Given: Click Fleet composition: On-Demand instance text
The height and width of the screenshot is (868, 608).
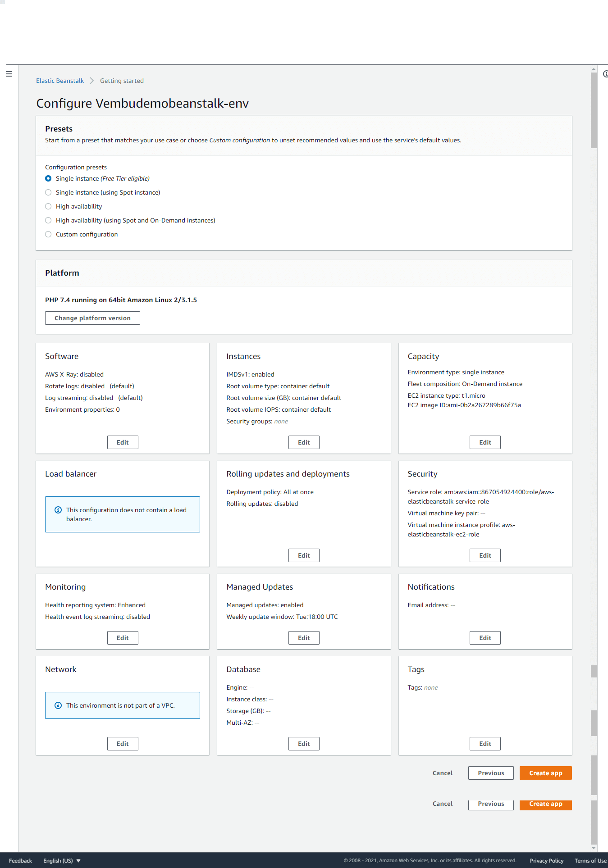Looking at the screenshot, I should [x=465, y=384].
